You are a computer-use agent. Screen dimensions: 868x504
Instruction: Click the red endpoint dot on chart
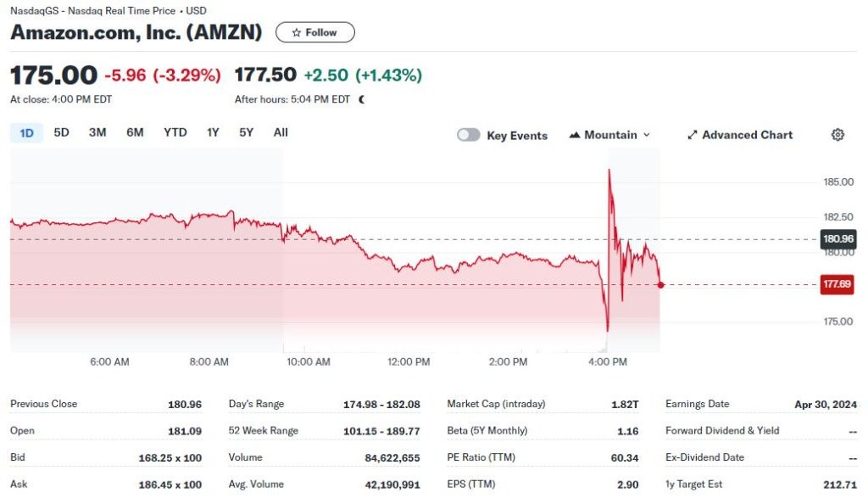click(x=660, y=284)
